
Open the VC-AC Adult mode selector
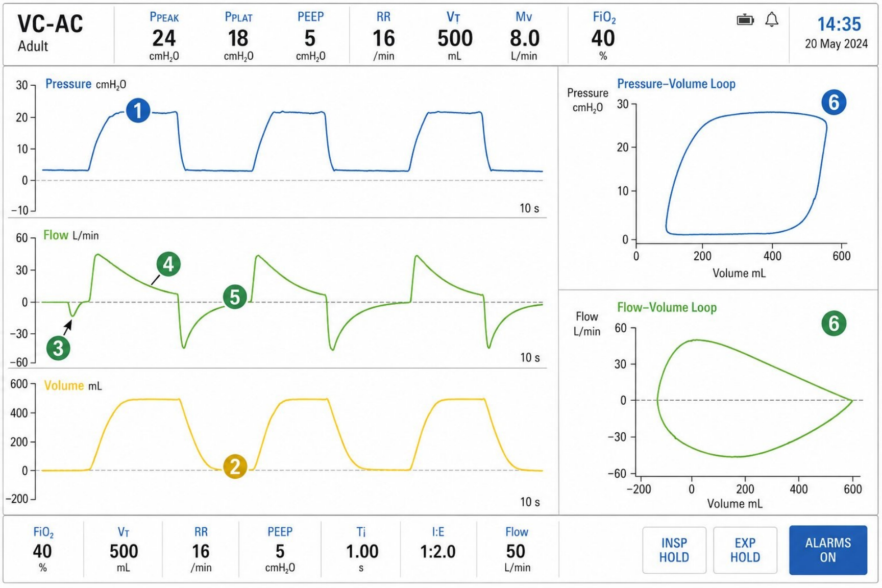[50, 33]
